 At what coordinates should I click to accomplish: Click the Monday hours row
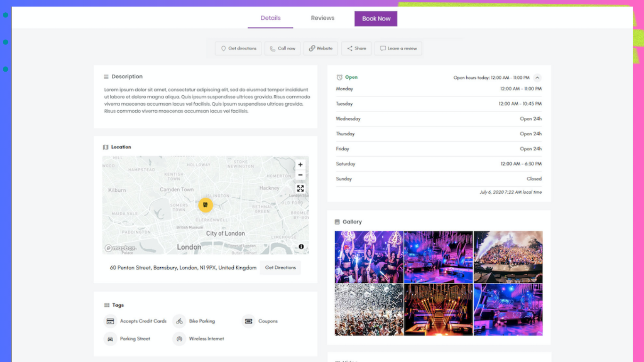click(x=438, y=89)
